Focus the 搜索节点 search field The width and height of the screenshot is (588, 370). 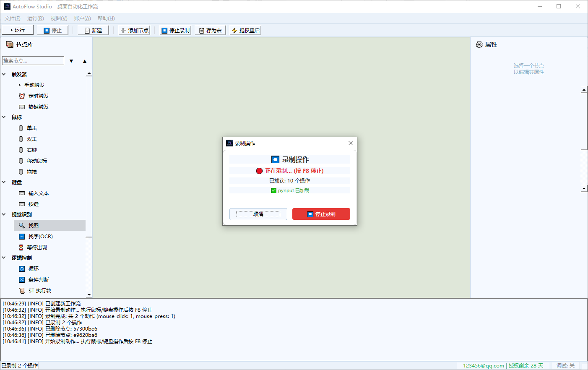click(33, 61)
